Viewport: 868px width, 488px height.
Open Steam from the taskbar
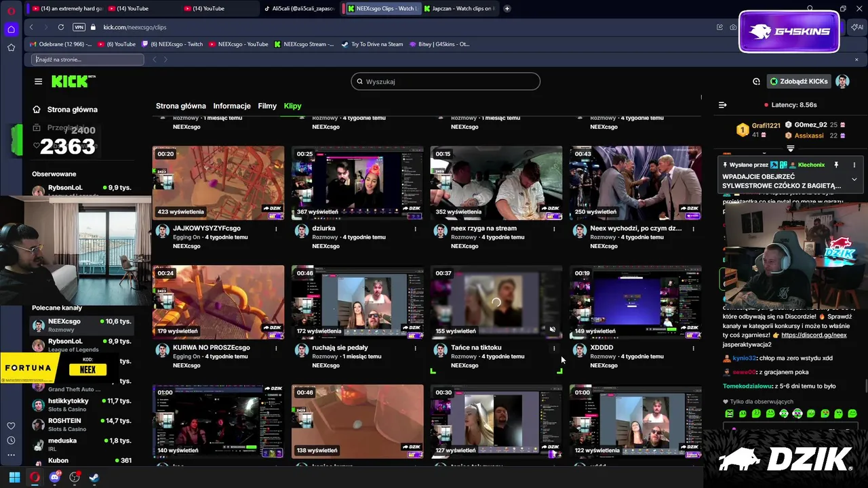pos(94,477)
